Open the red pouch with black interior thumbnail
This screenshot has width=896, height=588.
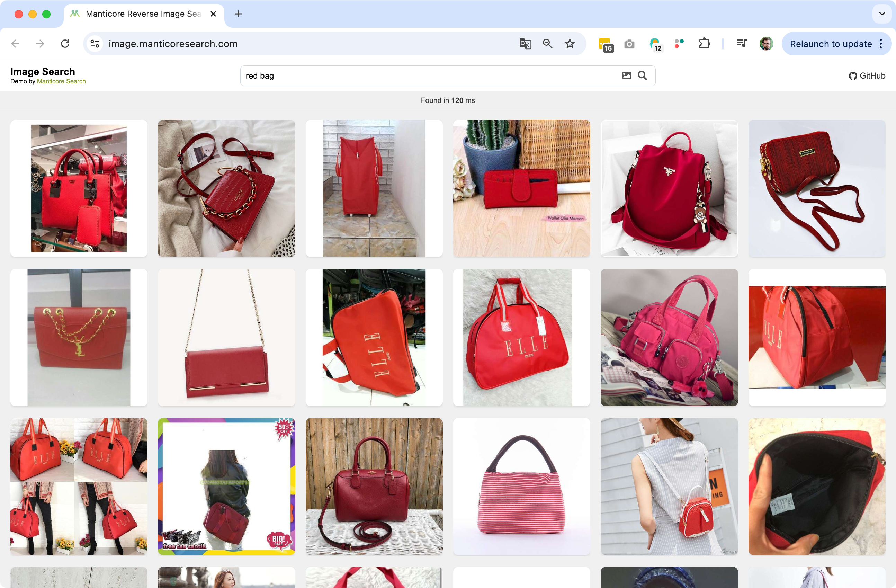click(817, 486)
